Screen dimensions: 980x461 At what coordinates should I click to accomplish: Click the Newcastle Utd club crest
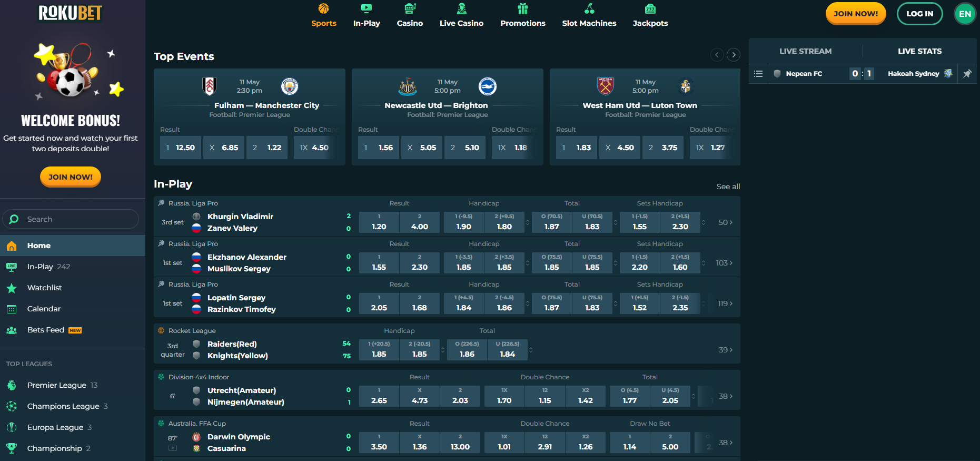[408, 86]
